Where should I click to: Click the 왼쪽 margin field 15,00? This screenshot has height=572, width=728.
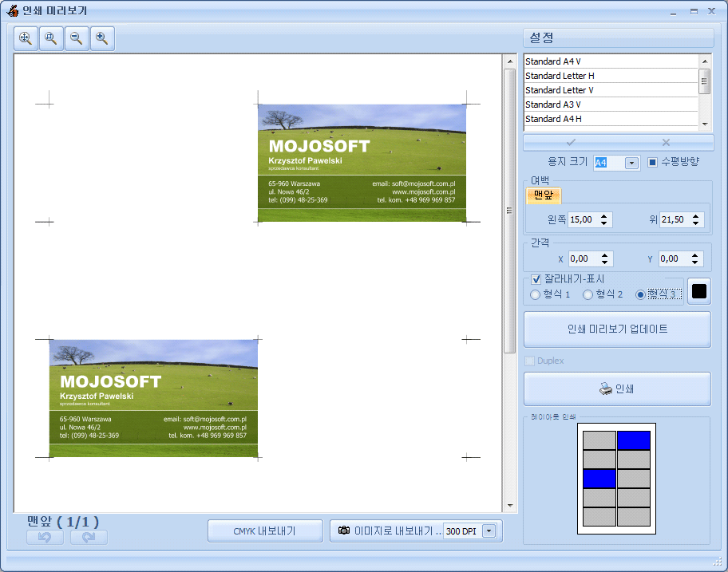click(582, 219)
